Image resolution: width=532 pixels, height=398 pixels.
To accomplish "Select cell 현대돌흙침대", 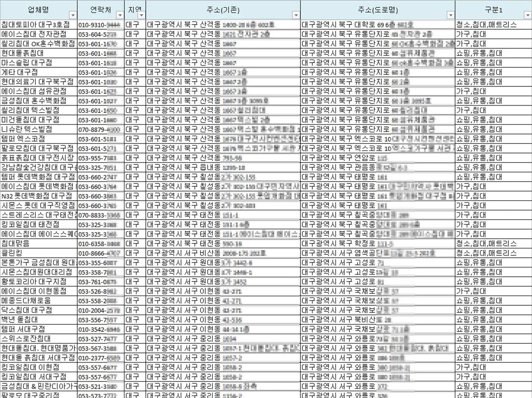I will 39,53.
